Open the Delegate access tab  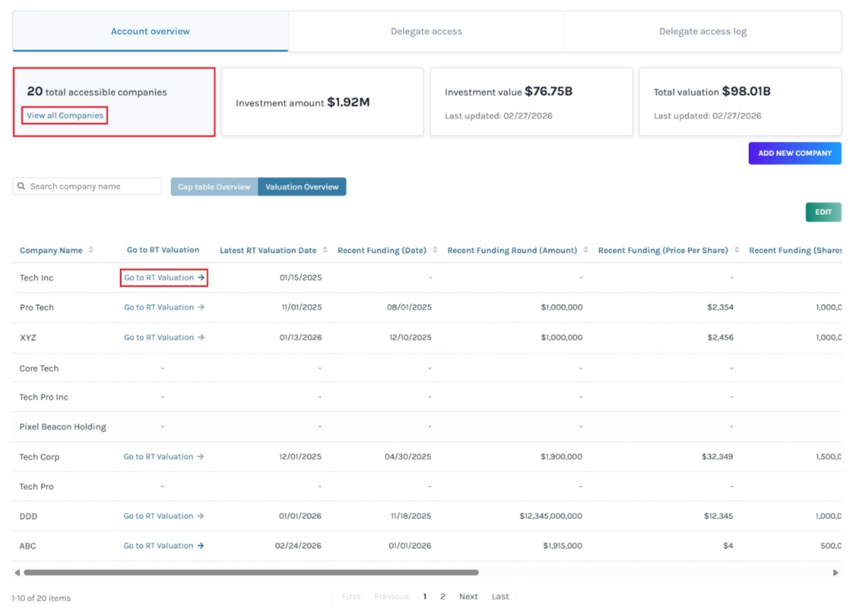click(426, 30)
